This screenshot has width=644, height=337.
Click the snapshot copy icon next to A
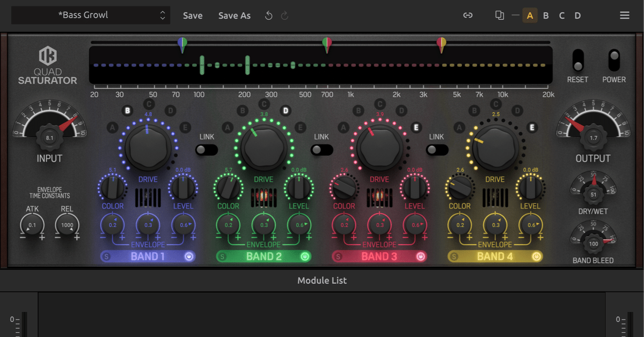[499, 16]
